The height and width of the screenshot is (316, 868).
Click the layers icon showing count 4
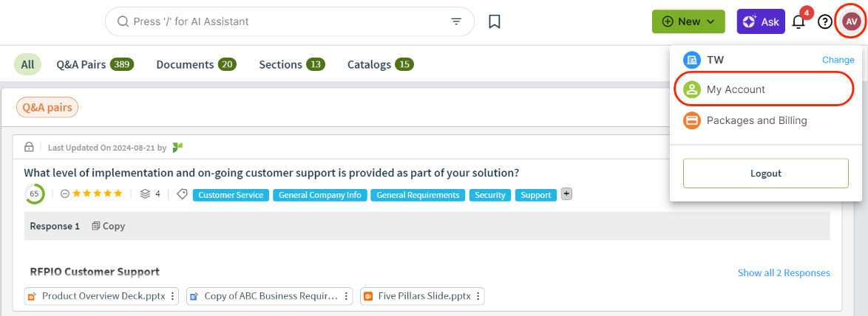145,194
